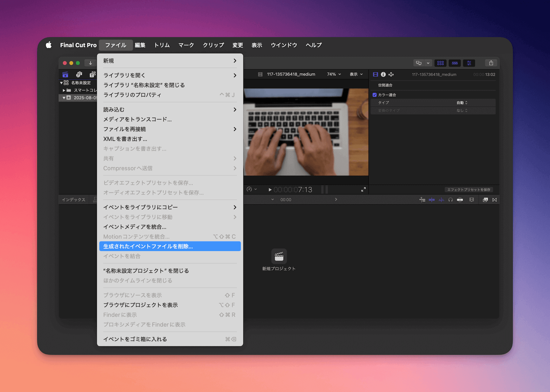The height and width of the screenshot is (392, 550).
Task: Go forward in timeline history arrow
Action: pos(336,199)
